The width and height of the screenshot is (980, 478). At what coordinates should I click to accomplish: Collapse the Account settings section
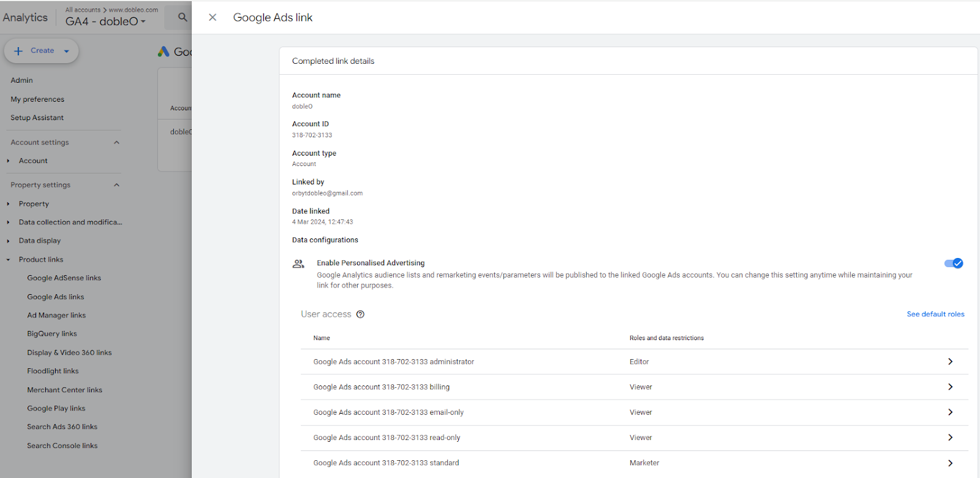pos(116,142)
